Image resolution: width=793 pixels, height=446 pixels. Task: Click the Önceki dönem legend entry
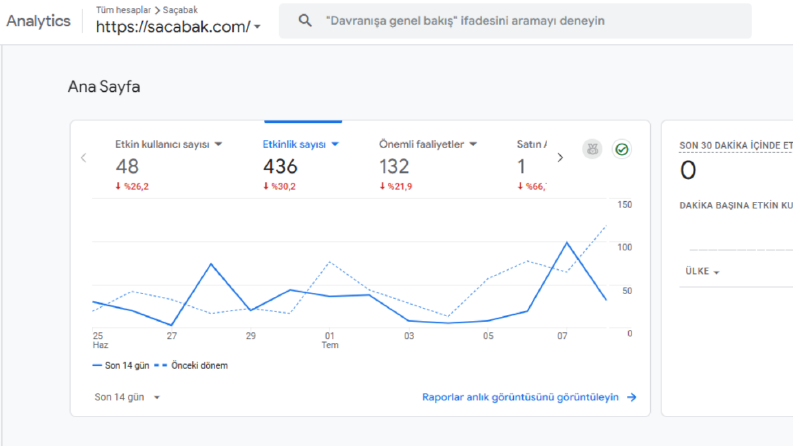(191, 366)
